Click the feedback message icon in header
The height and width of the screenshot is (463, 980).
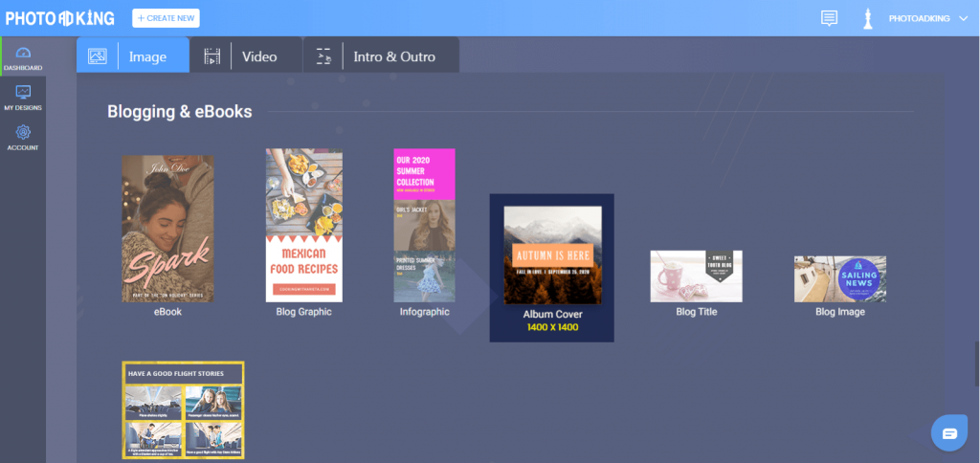pos(829,18)
